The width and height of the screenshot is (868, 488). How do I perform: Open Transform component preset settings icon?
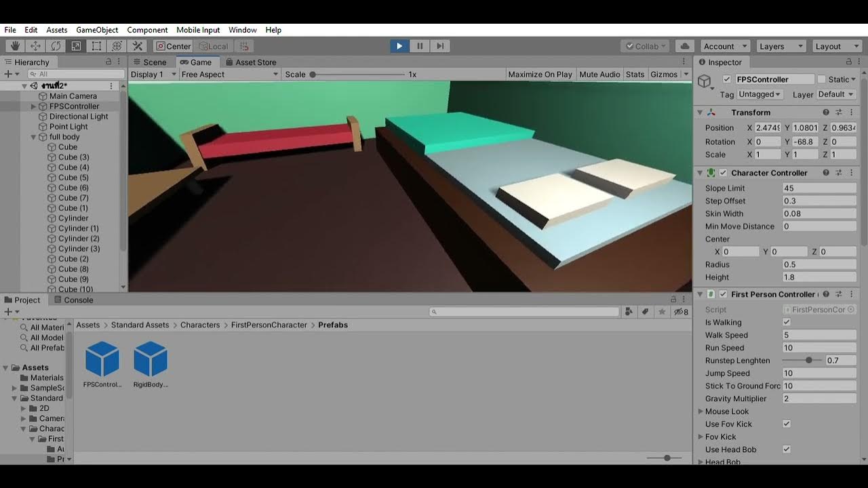click(x=839, y=113)
